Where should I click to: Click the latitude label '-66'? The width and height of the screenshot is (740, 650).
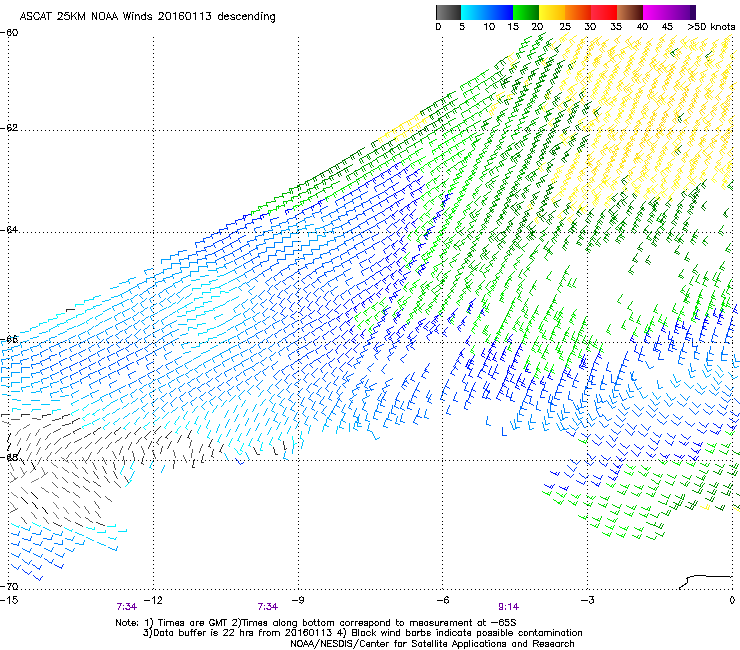pyautogui.click(x=10, y=339)
